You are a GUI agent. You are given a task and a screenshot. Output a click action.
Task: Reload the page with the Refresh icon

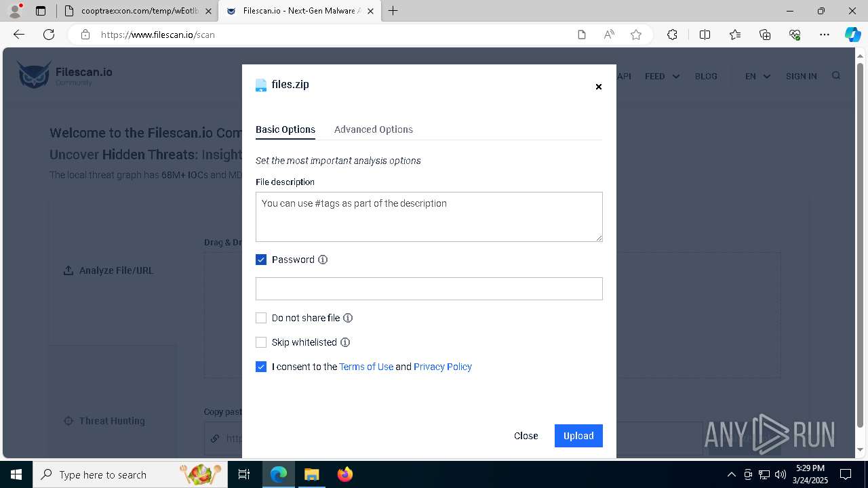pos(49,35)
